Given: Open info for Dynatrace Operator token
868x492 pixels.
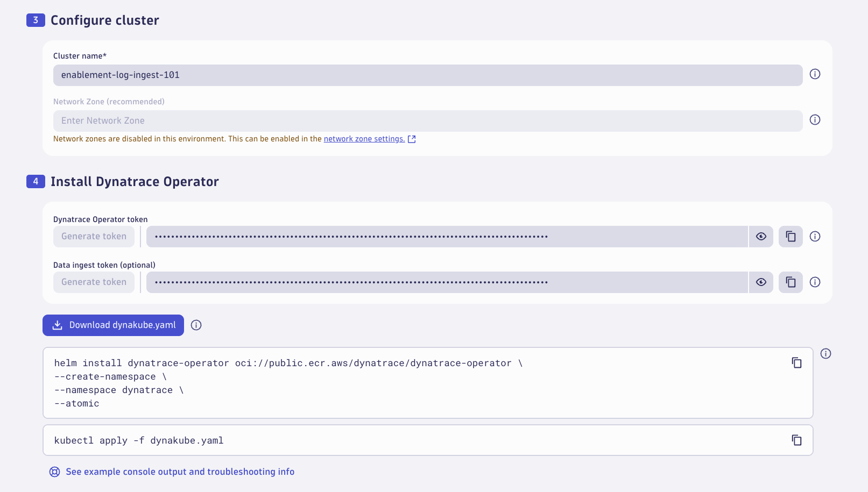Looking at the screenshot, I should click(815, 237).
